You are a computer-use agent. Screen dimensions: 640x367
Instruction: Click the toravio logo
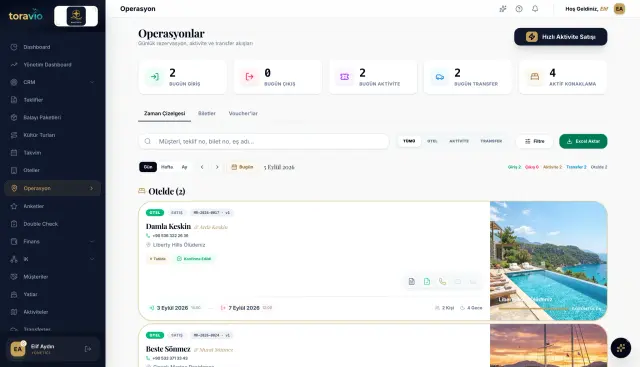(x=25, y=16)
